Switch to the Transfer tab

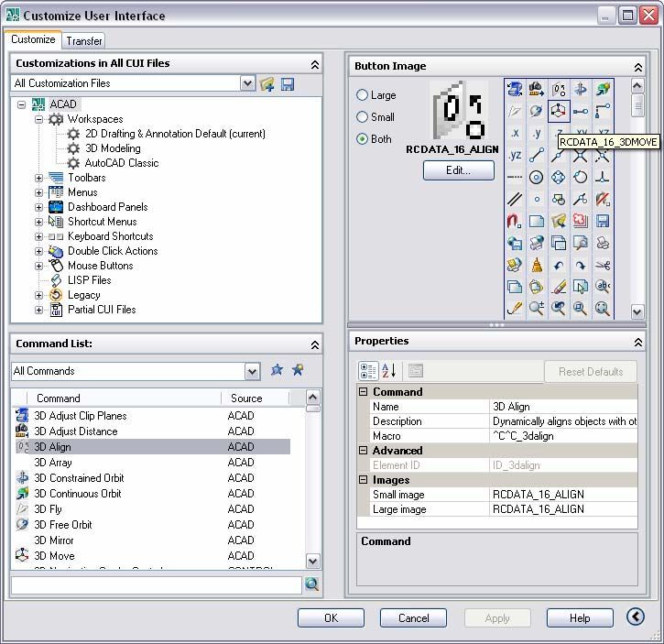[84, 40]
